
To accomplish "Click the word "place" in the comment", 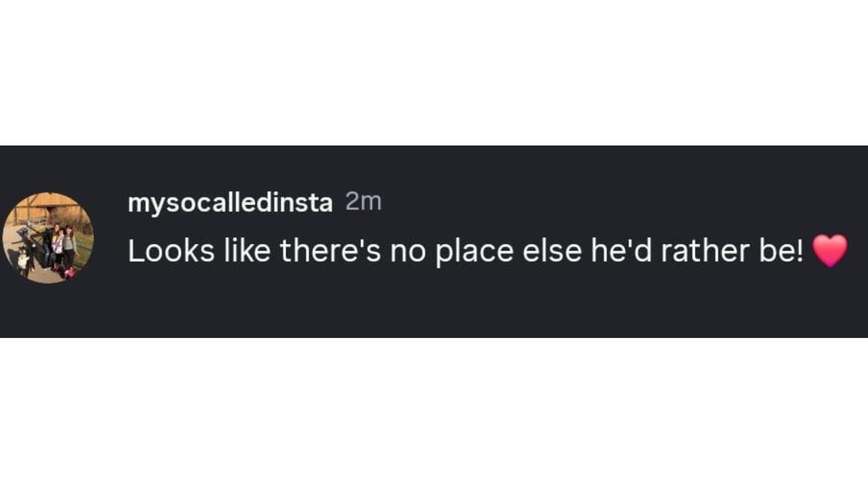I will [x=474, y=252].
